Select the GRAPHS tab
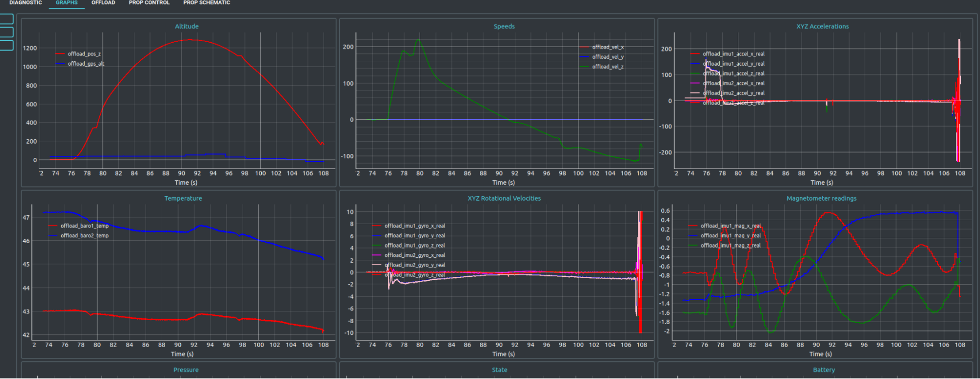The width and height of the screenshot is (980, 379). click(67, 3)
